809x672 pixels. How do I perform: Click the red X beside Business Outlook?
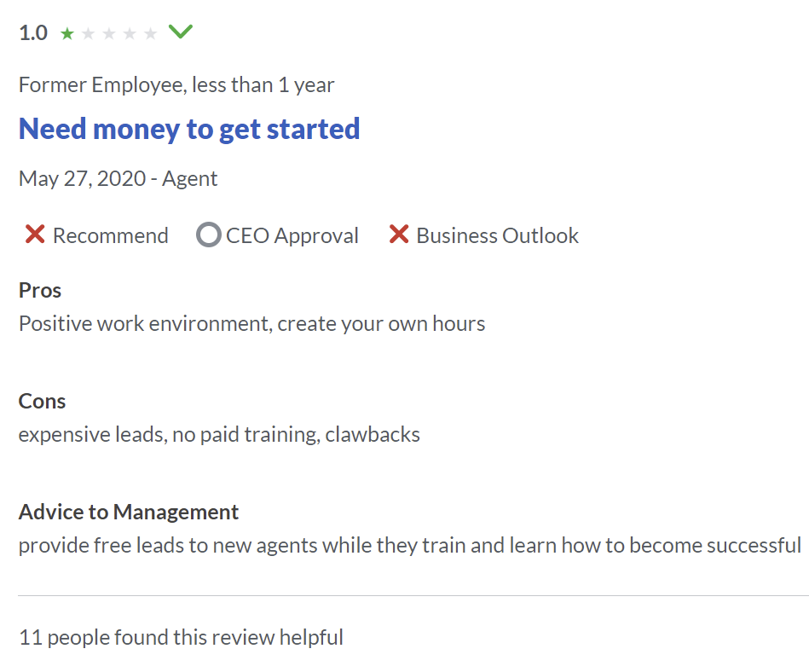click(399, 235)
